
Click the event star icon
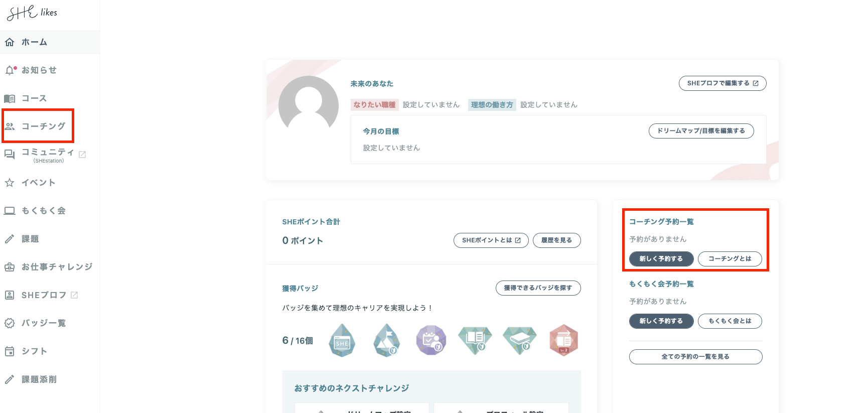(x=10, y=183)
